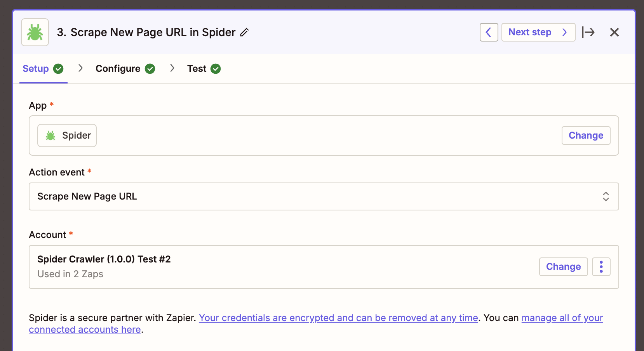Select the Setup tab
This screenshot has height=351, width=644.
[x=36, y=69]
